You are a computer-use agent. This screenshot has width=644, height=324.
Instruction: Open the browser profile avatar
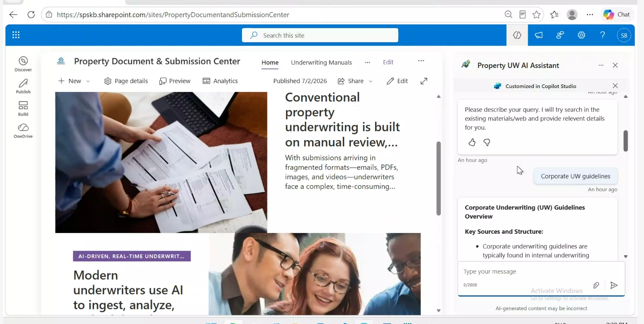(x=572, y=15)
